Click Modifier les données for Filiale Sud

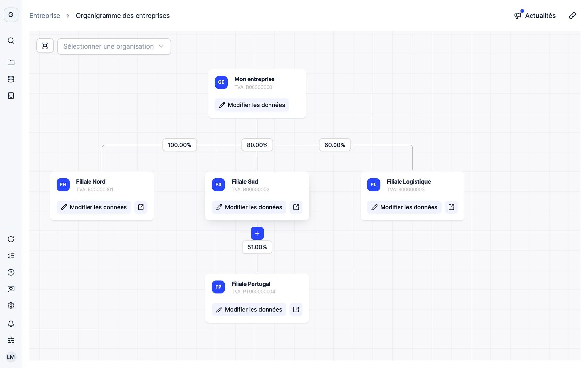tap(249, 207)
